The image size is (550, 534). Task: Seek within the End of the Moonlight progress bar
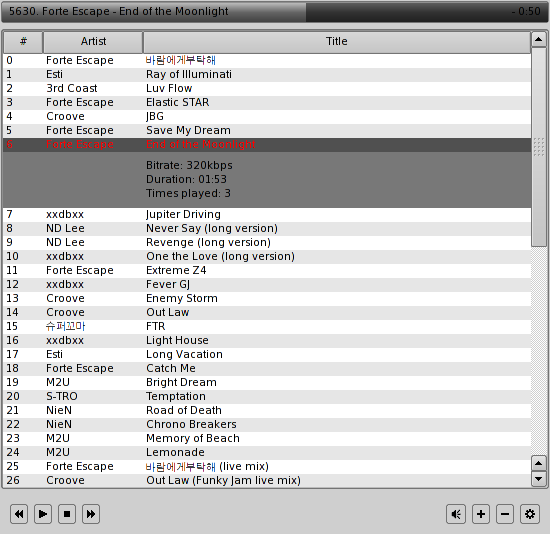pyautogui.click(x=274, y=11)
